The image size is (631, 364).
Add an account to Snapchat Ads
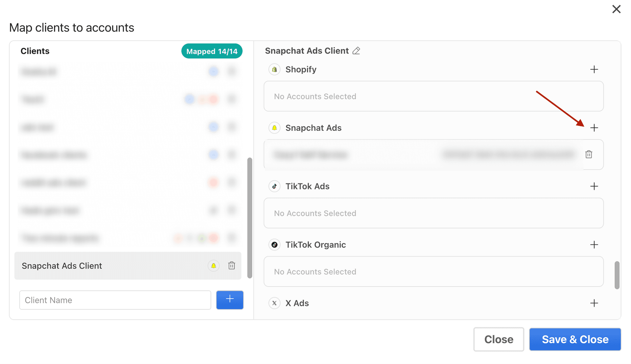(594, 128)
